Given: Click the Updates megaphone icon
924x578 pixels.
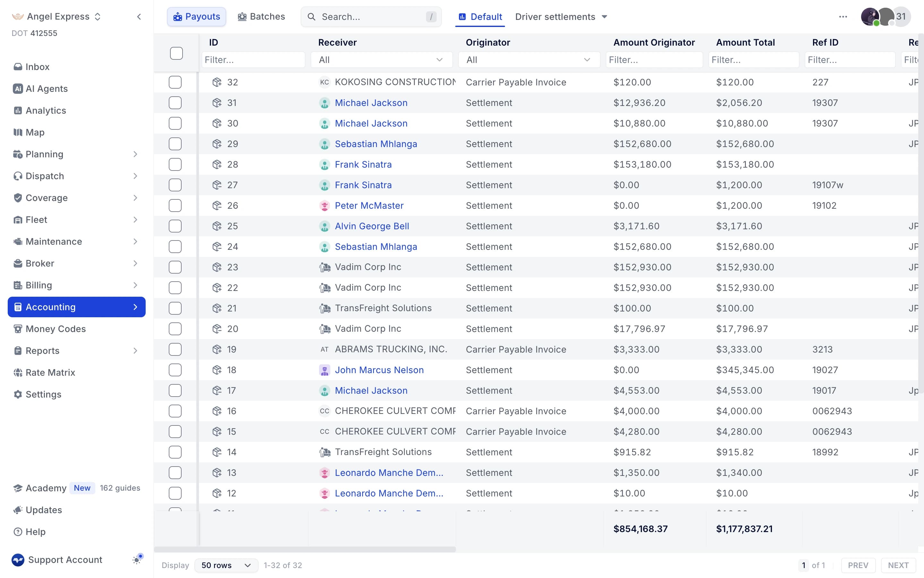Looking at the screenshot, I should (x=18, y=510).
